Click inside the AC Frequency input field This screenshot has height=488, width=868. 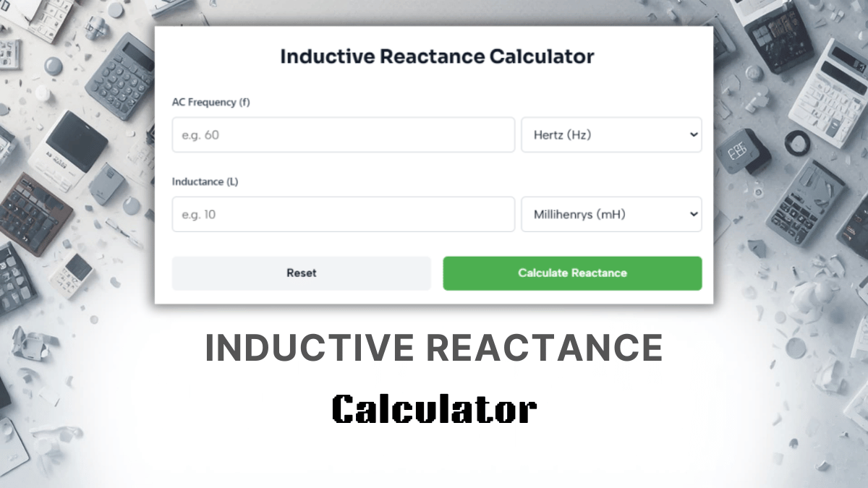(x=344, y=134)
